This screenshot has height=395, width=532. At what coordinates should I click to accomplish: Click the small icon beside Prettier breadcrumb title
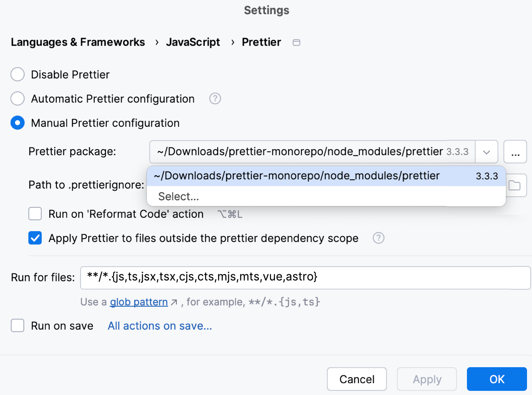[x=296, y=42]
